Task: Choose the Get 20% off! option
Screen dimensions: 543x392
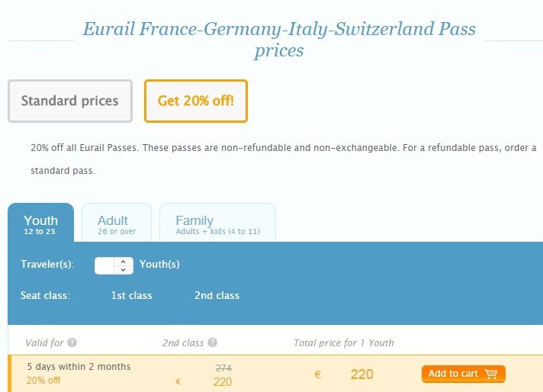Action: [x=195, y=101]
